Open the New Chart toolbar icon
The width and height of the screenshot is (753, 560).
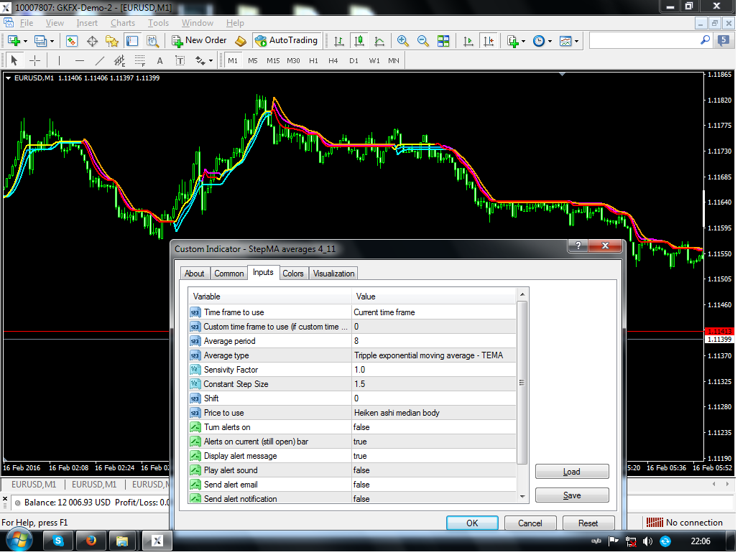[x=13, y=41]
